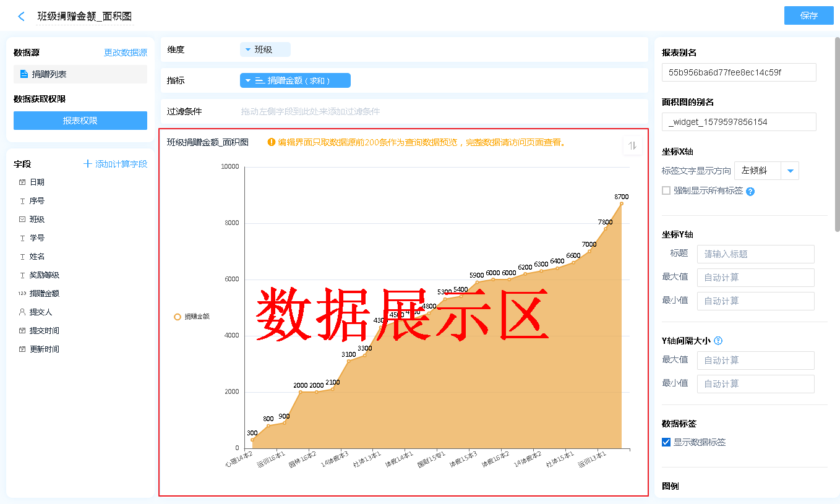Open 报表权限 settings button

(80, 121)
